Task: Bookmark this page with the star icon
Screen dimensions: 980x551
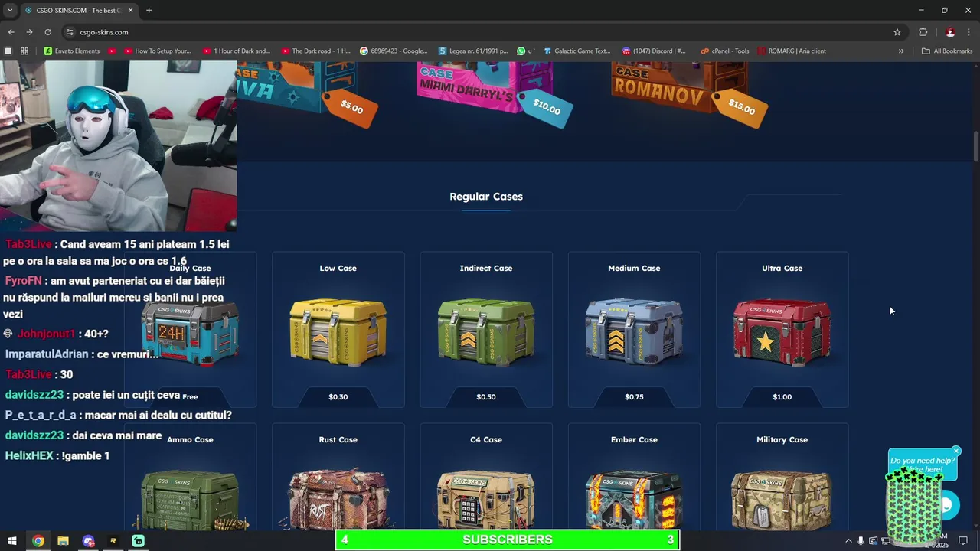Action: [897, 32]
